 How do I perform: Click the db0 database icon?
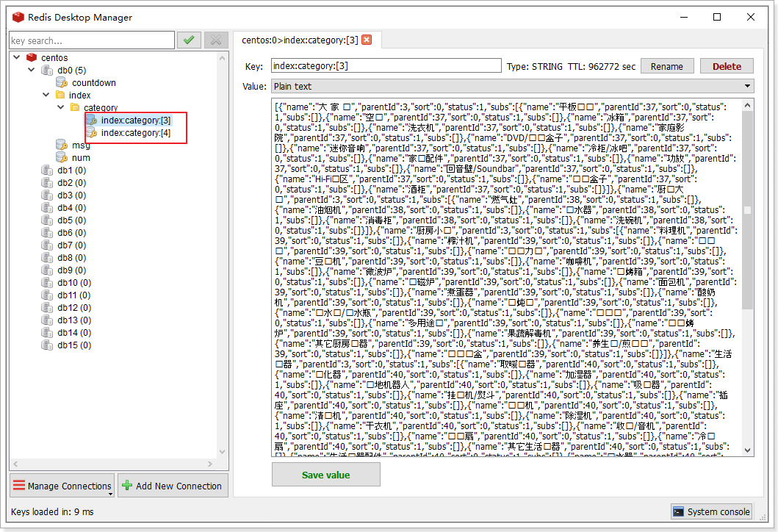[47, 71]
